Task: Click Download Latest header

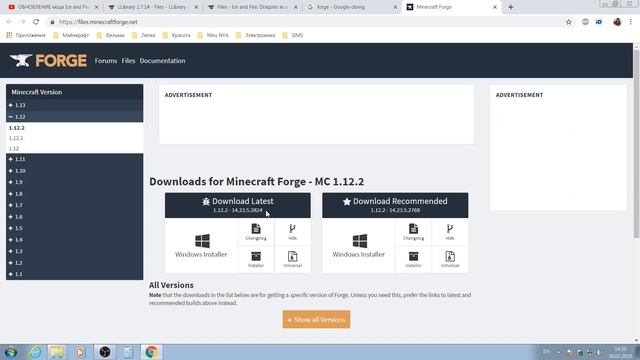Action: pos(238,205)
